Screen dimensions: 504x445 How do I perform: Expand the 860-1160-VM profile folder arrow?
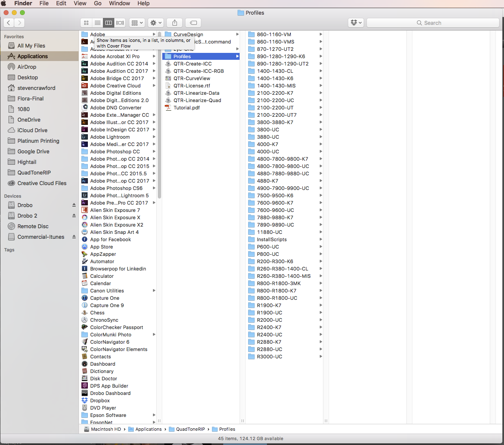click(x=321, y=34)
